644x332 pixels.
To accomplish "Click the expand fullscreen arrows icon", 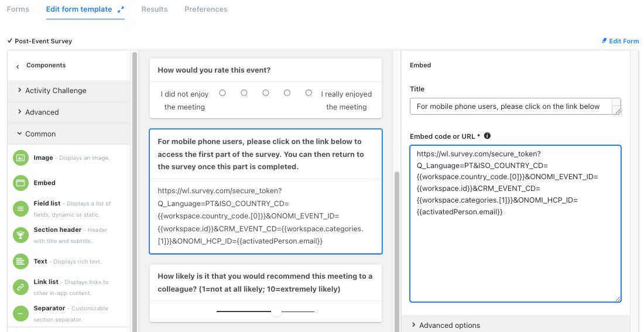I will [x=121, y=9].
